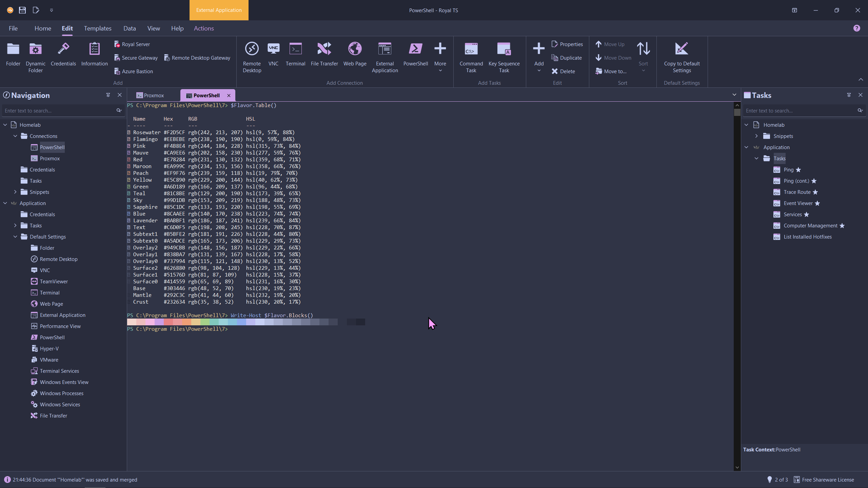The image size is (868, 488).
Task: Collapse the Default Settings folder
Action: pyautogui.click(x=15, y=237)
